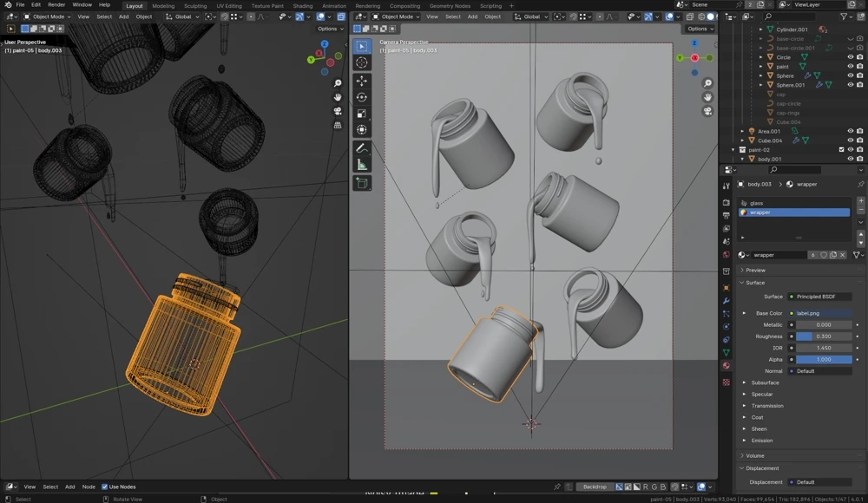This screenshot has width=868, height=503.
Task: Click the Add Cube tool
Action: click(362, 183)
